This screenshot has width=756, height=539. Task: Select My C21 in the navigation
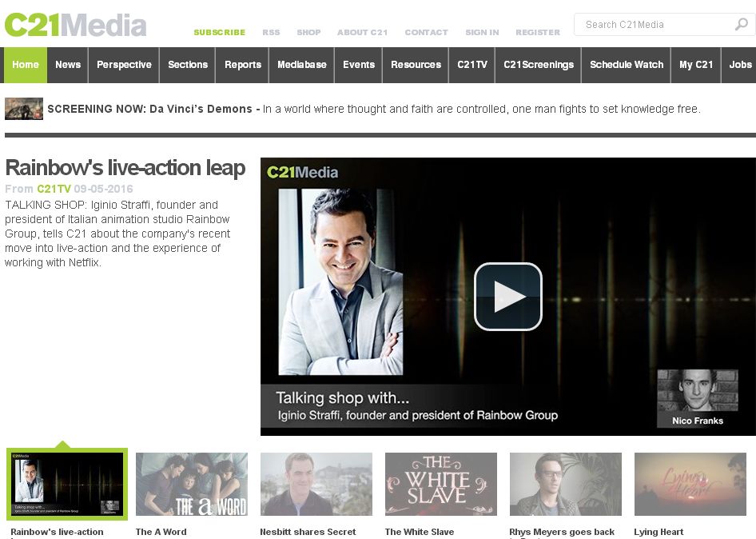point(696,65)
